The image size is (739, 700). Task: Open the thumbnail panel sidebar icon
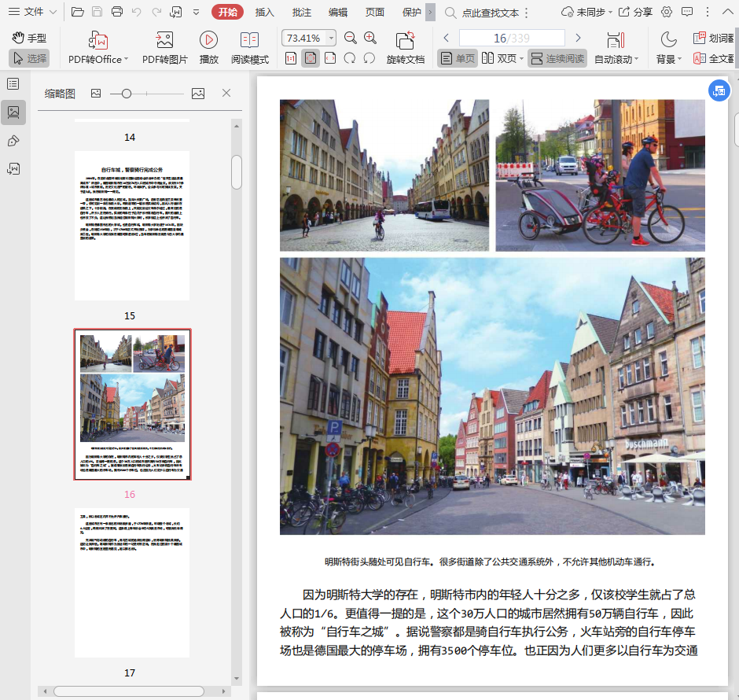point(13,112)
